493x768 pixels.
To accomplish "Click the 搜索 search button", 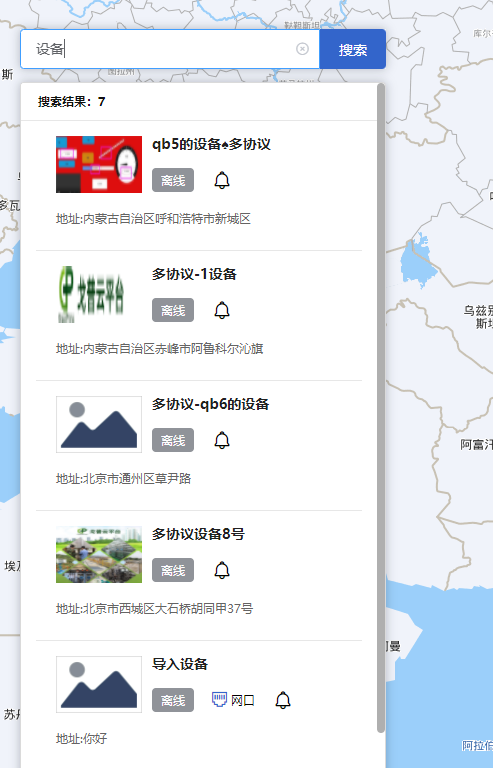I will 352,49.
